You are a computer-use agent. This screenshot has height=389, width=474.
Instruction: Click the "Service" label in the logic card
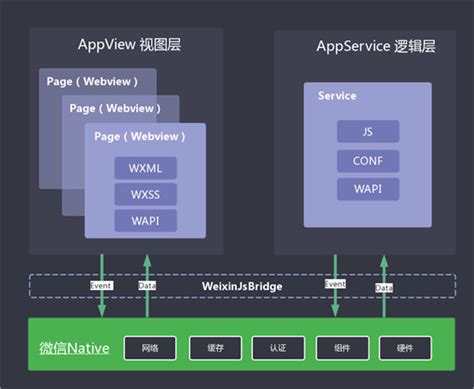coord(337,96)
